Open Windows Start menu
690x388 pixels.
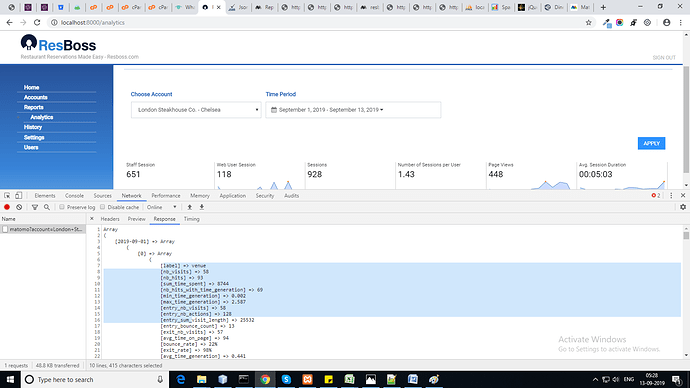click(10, 379)
